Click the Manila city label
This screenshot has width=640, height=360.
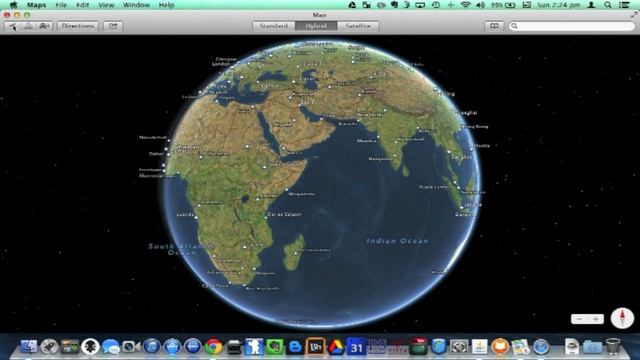click(x=481, y=145)
